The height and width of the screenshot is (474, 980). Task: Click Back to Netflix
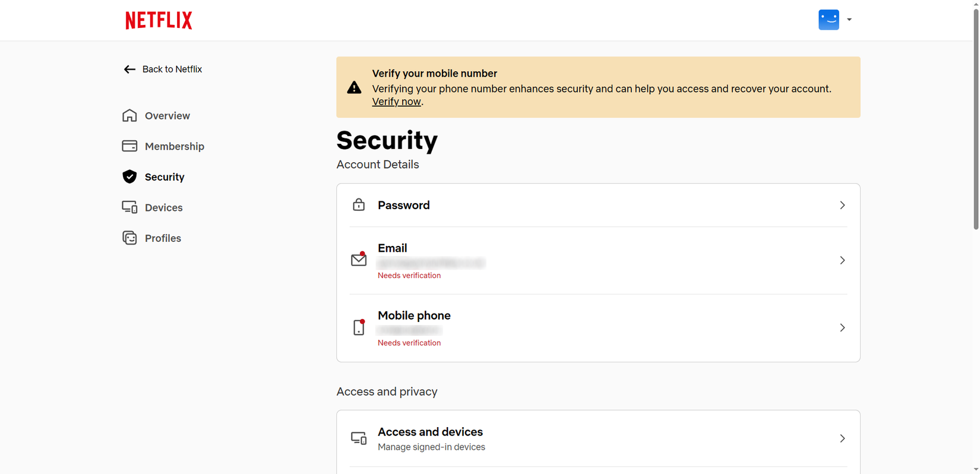coord(172,69)
